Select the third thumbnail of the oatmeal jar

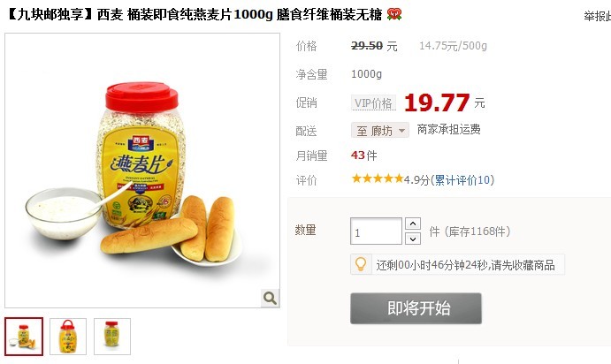click(x=112, y=337)
